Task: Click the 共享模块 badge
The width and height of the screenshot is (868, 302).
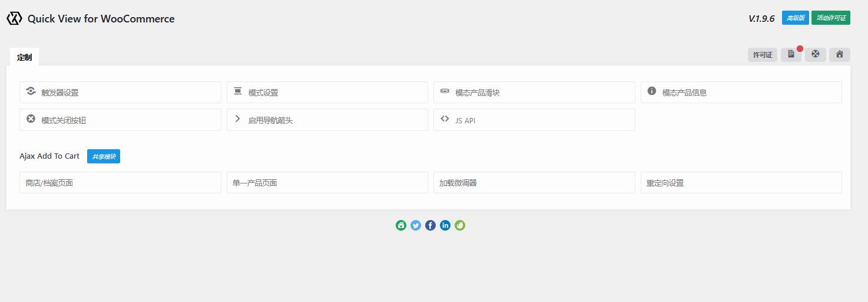Action: point(104,156)
